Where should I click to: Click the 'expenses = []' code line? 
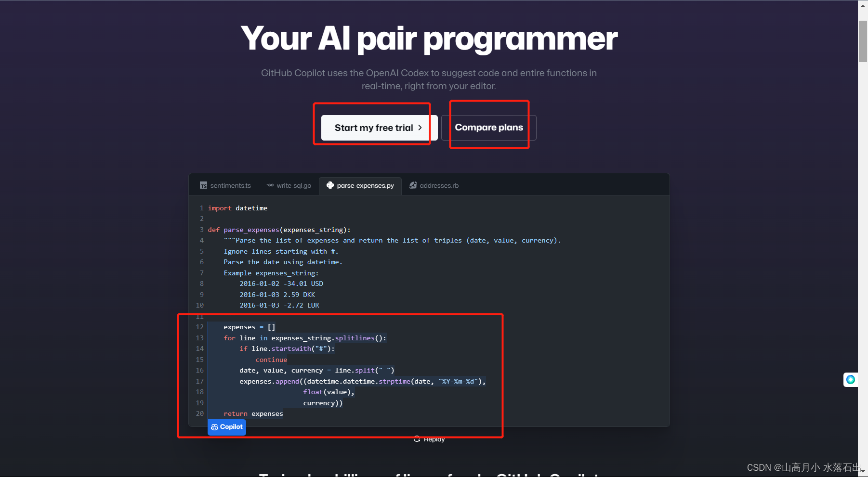coord(250,327)
